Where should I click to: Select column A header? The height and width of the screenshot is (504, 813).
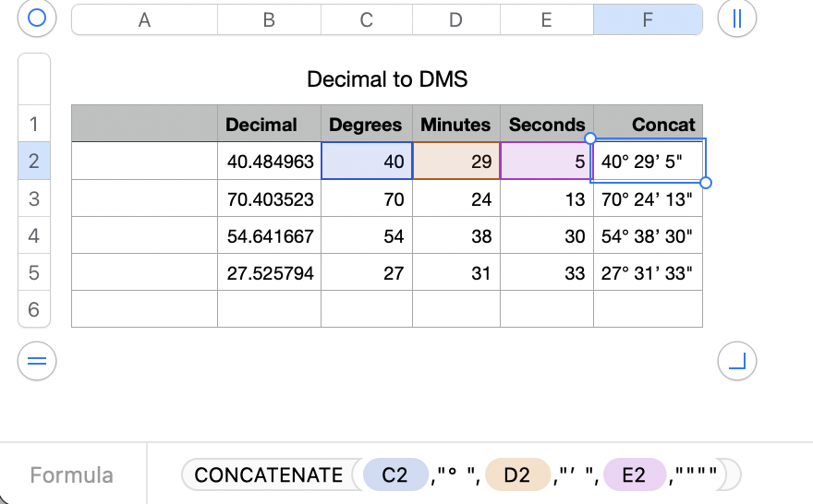tap(144, 19)
